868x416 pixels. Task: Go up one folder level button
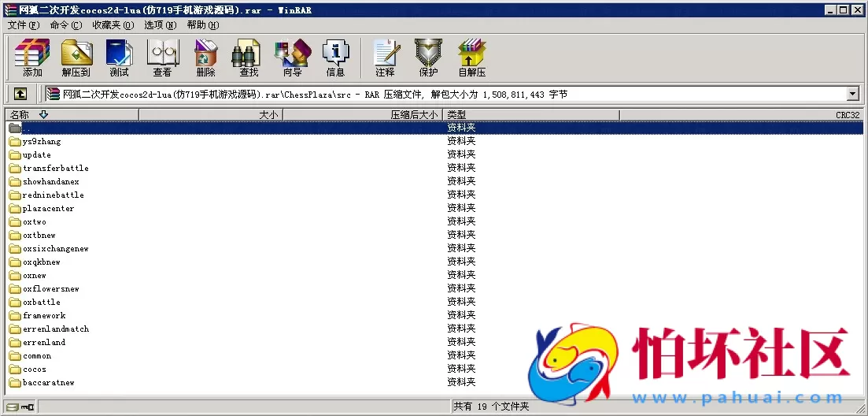[20, 95]
